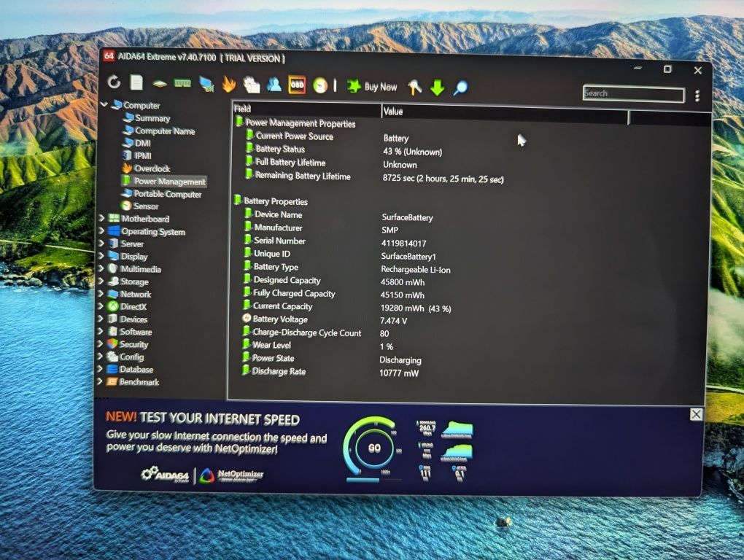744x560 pixels.
Task: Open Portable Computer tree item
Action: [161, 194]
